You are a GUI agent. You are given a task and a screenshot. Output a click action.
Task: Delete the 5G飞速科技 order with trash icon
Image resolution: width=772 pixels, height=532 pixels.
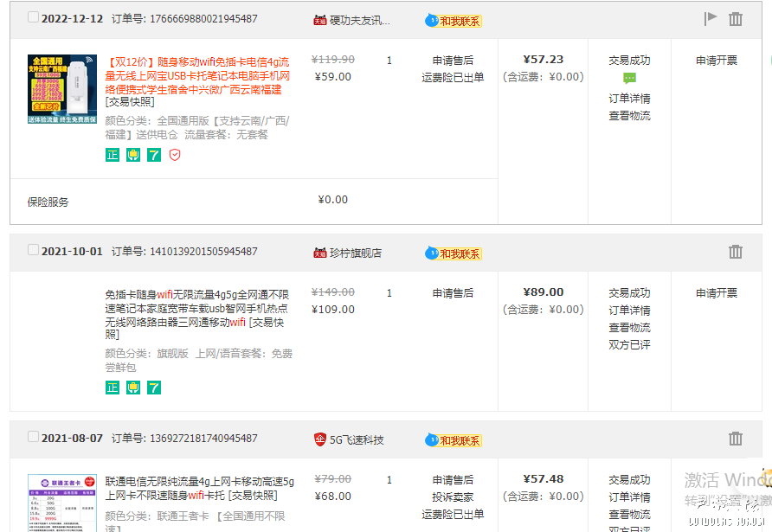tap(736, 439)
